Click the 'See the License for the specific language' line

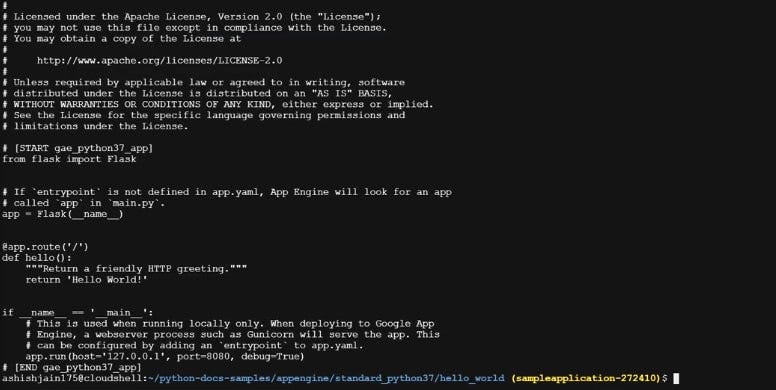[x=203, y=115]
